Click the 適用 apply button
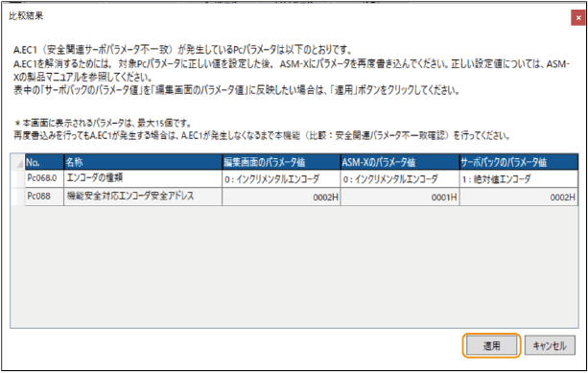This screenshot has height=373, width=588. (x=491, y=345)
